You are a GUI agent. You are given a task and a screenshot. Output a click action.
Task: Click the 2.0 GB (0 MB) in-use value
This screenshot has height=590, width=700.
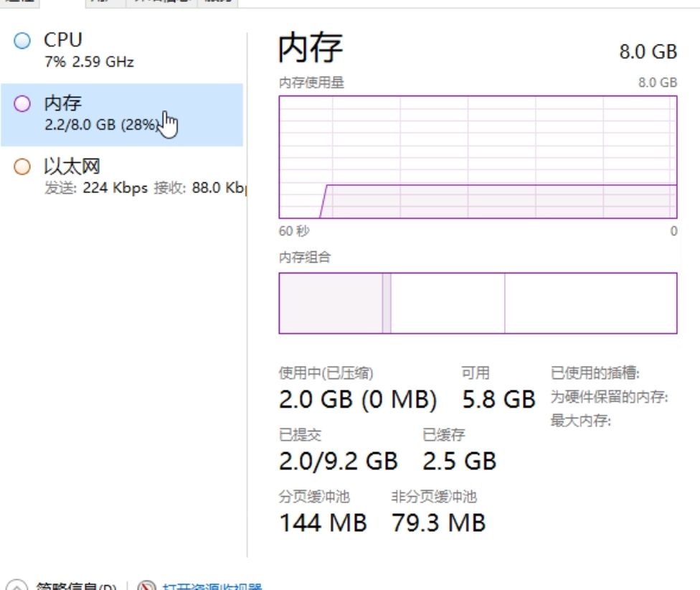pyautogui.click(x=357, y=400)
